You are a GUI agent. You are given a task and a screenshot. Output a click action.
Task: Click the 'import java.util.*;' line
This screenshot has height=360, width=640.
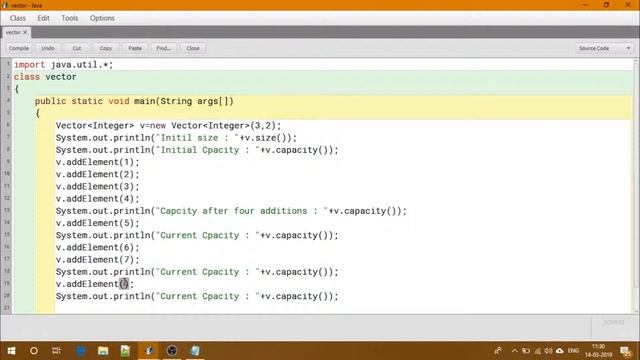64,64
